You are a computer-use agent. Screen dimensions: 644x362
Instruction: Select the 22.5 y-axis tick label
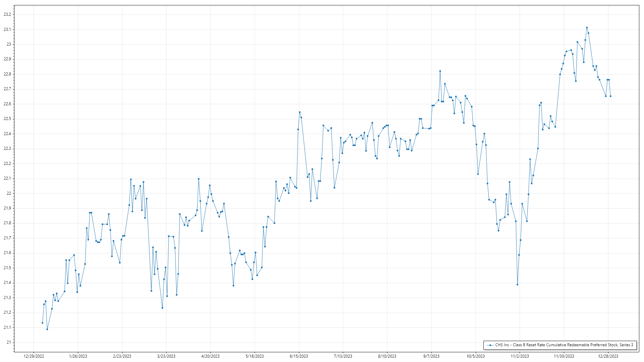7,119
